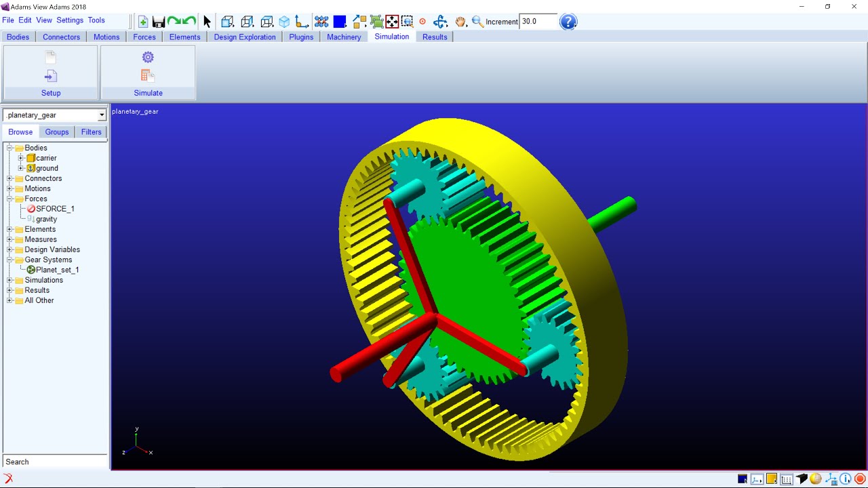Open the Motions ribbon tab
The height and width of the screenshot is (488, 868).
point(106,37)
